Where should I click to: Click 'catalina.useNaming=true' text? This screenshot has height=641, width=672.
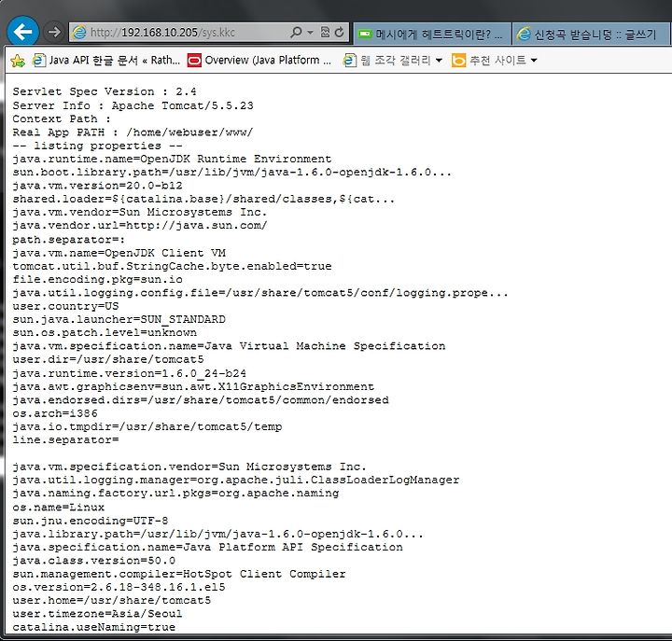click(94, 627)
